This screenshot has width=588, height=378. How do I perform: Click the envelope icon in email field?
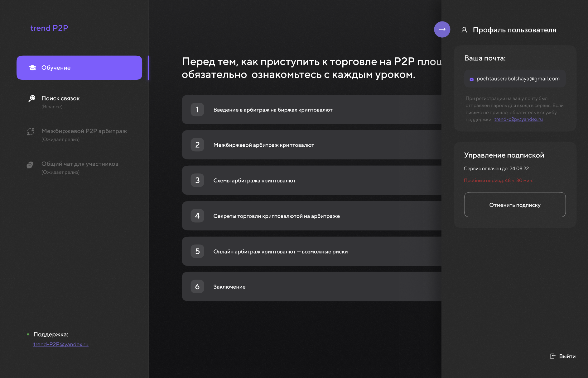pyautogui.click(x=472, y=79)
